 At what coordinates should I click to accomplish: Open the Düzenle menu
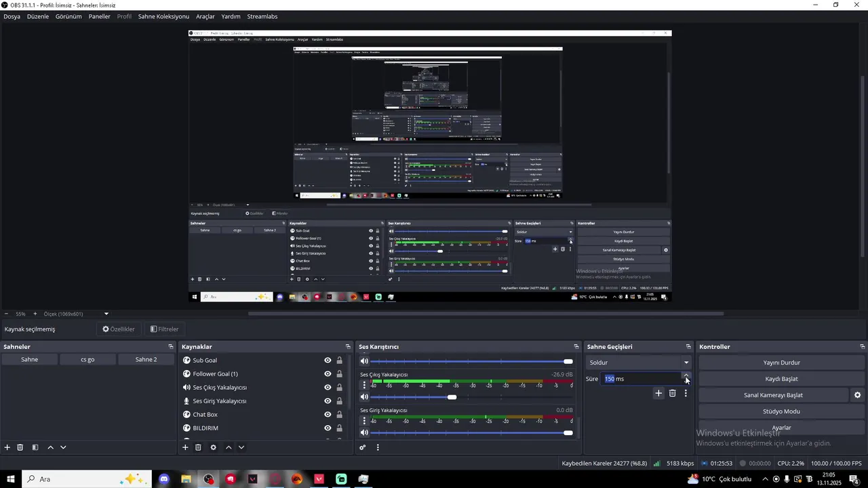pyautogui.click(x=38, y=16)
